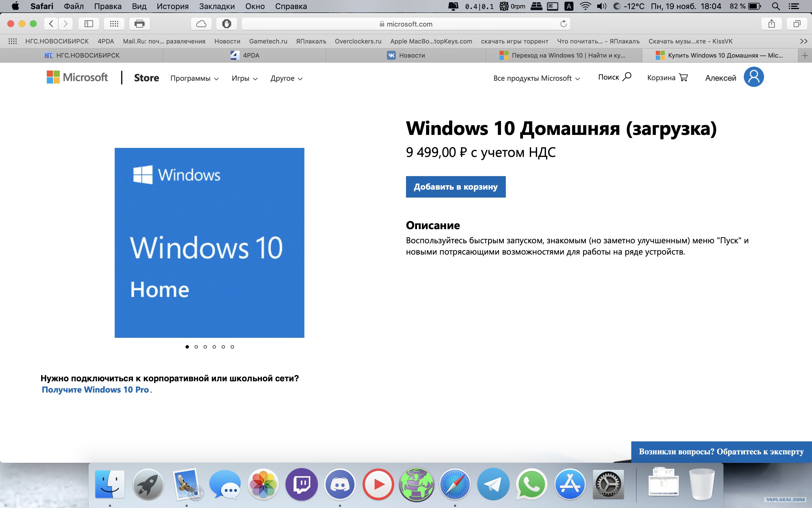Image resolution: width=812 pixels, height=508 pixels.
Task: Open the Share sheet button
Action: [x=772, y=24]
